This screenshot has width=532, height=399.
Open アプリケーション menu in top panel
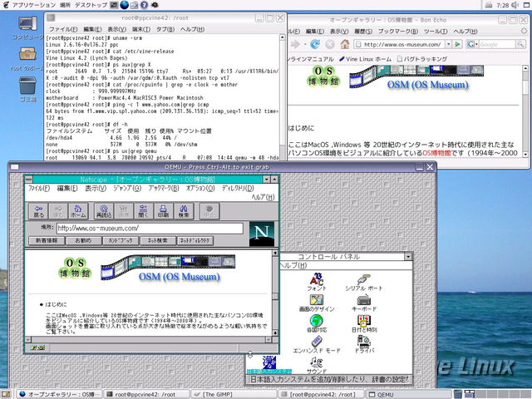(33, 5)
